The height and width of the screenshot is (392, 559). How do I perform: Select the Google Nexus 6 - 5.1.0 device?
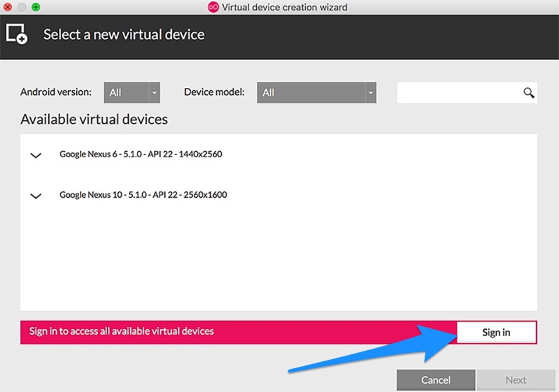pyautogui.click(x=140, y=155)
